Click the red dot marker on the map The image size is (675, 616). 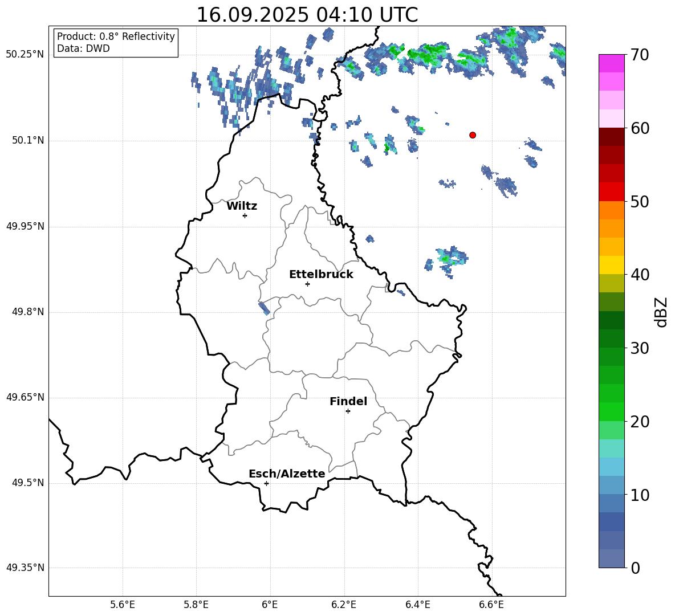473,135
